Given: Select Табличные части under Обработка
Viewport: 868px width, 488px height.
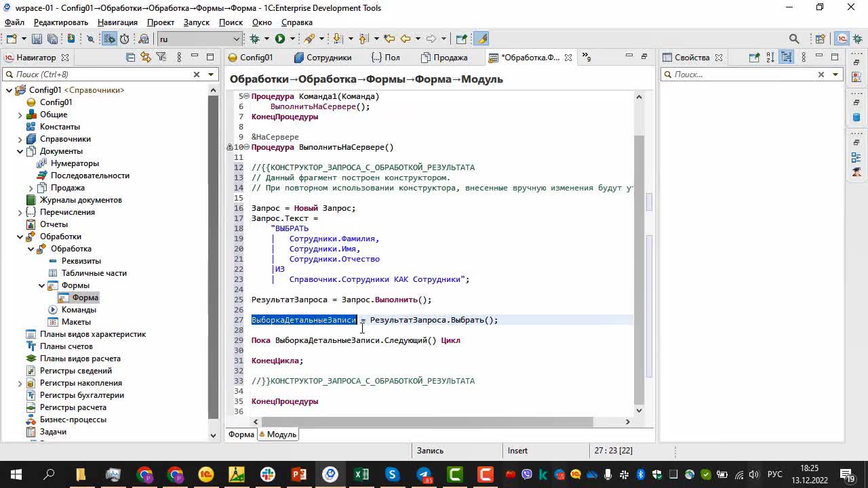Looking at the screenshot, I should click(x=94, y=273).
